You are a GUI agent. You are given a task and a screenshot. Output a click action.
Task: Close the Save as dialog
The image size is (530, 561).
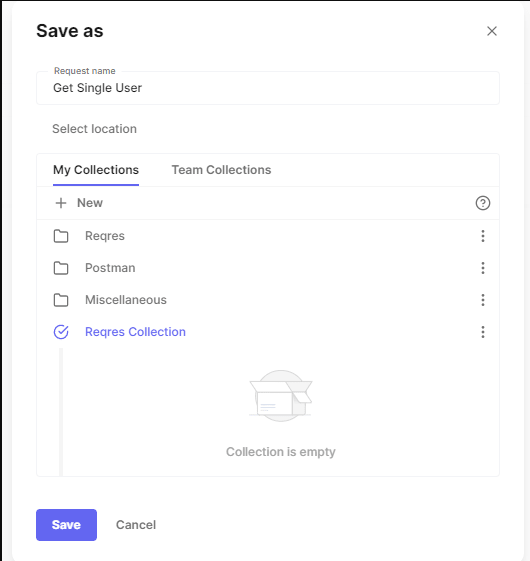(492, 31)
